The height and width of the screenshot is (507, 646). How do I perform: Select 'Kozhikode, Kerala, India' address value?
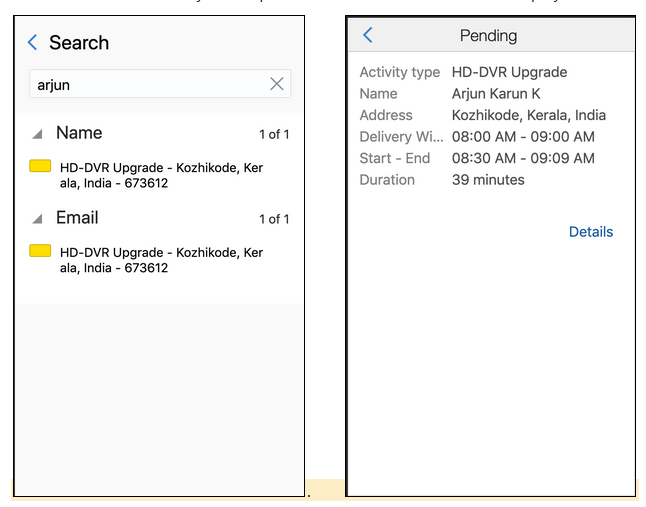pos(529,115)
